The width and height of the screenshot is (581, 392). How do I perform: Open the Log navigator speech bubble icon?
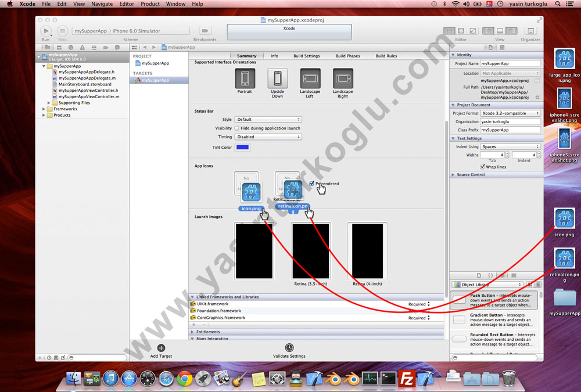117,48
